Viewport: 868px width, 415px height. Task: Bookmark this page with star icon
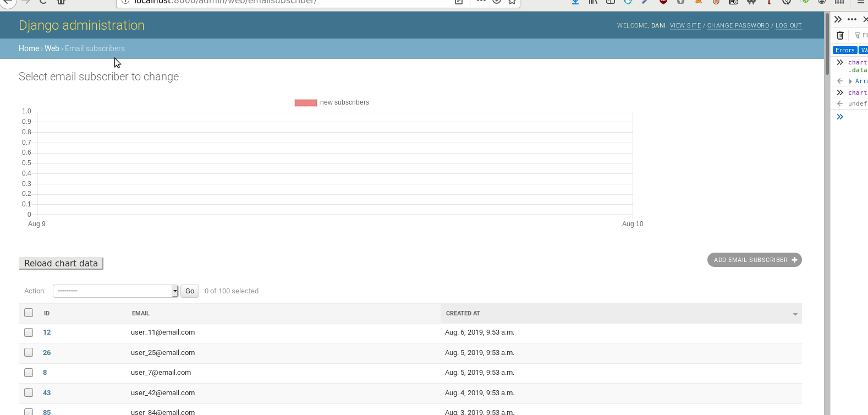[x=512, y=2]
